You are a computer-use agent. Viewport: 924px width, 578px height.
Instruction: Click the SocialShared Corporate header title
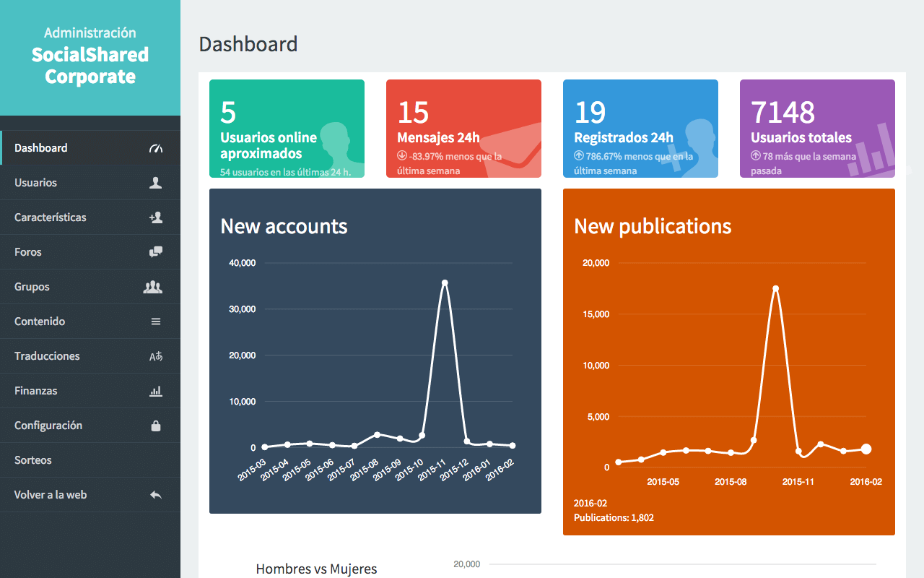pyautogui.click(x=90, y=66)
